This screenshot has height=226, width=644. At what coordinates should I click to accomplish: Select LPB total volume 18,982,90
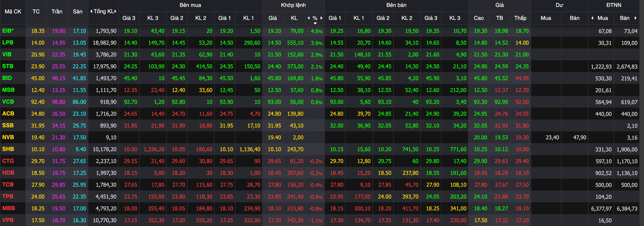(x=104, y=43)
